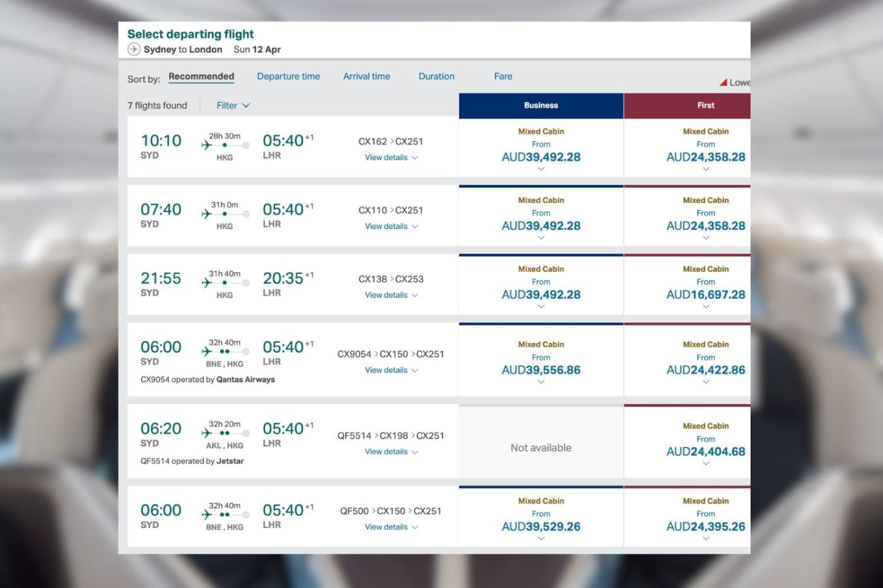883x588 pixels.
Task: Open the Filter dropdown
Action: [x=233, y=105]
